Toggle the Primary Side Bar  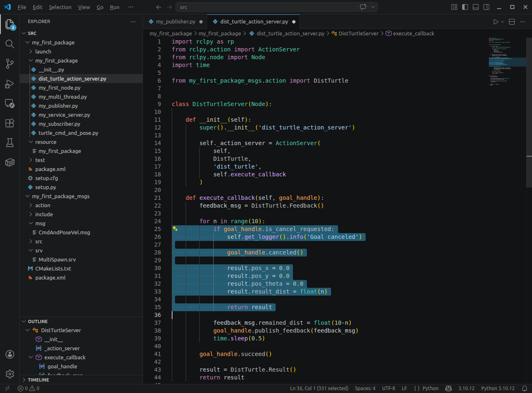coord(465,7)
